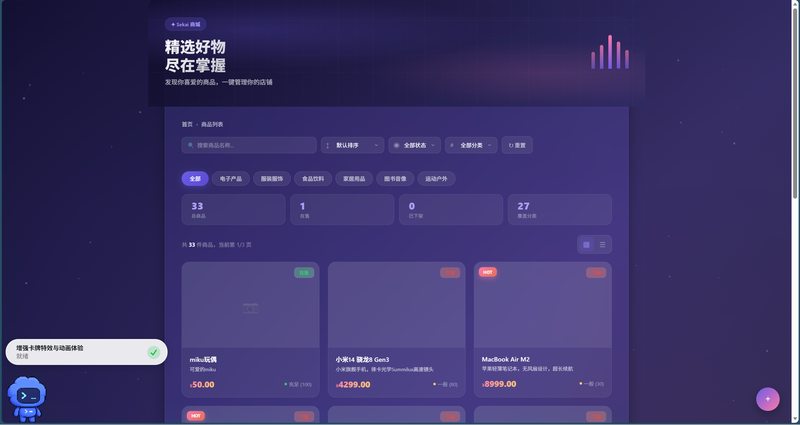Open the 小米14 骁龙8 Gen3 product image
800x425 pixels.
pos(396,305)
